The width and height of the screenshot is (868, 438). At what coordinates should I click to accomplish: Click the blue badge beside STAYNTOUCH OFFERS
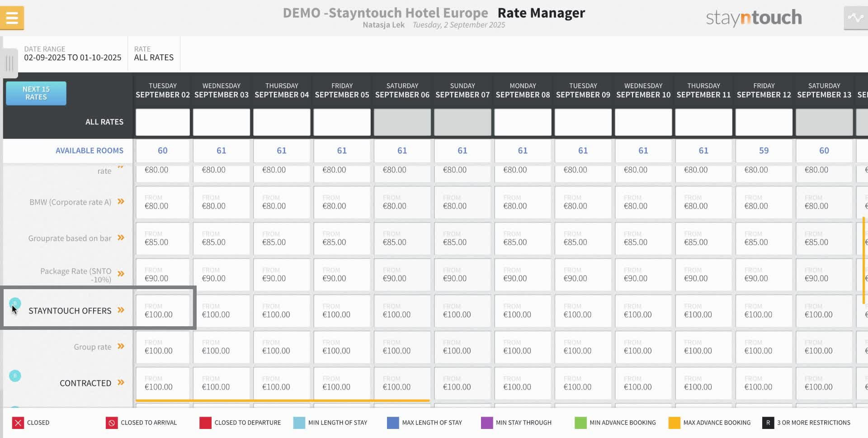click(15, 303)
